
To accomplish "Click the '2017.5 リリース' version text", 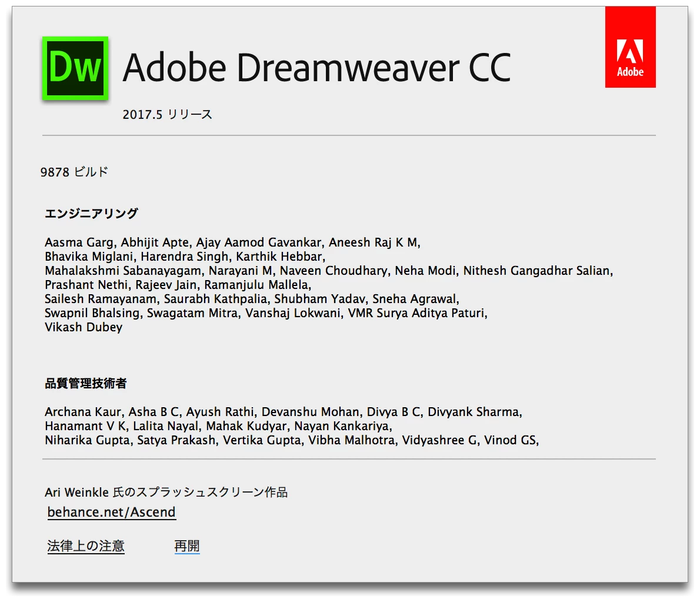I will coord(168,114).
